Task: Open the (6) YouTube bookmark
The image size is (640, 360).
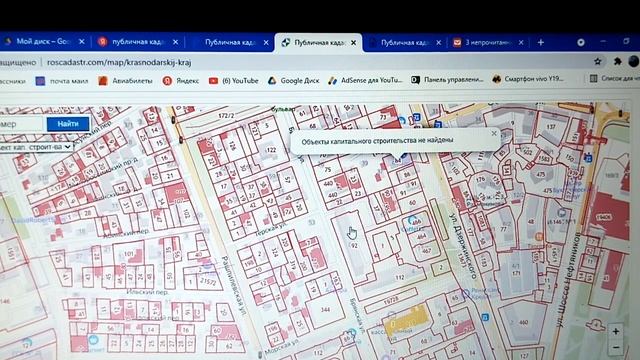Action: (233, 81)
